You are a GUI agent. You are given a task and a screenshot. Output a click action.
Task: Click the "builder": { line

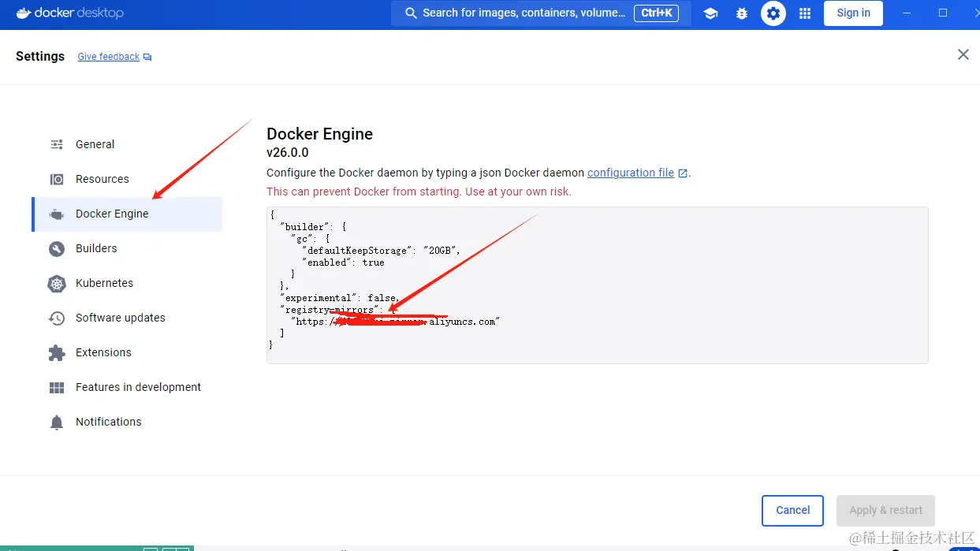click(x=313, y=227)
